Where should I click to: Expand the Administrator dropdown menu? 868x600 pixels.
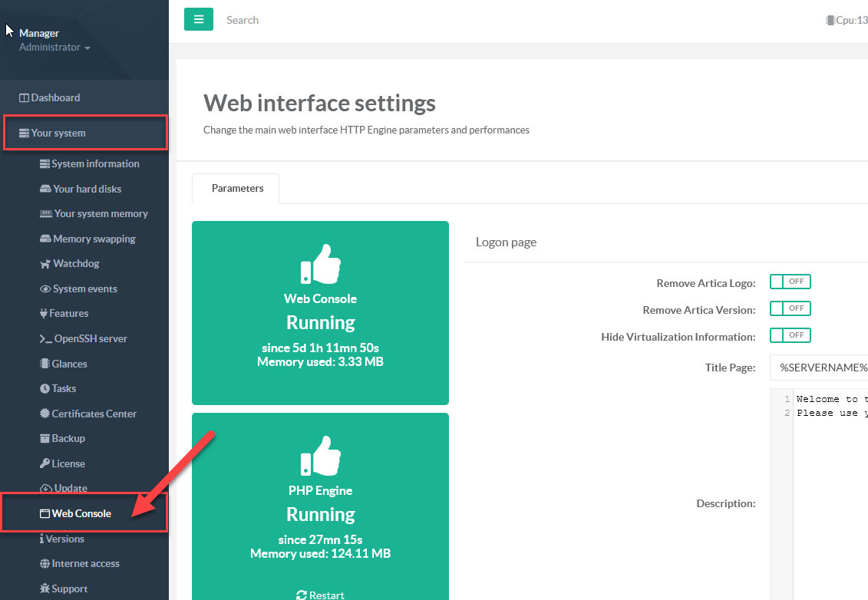point(54,48)
